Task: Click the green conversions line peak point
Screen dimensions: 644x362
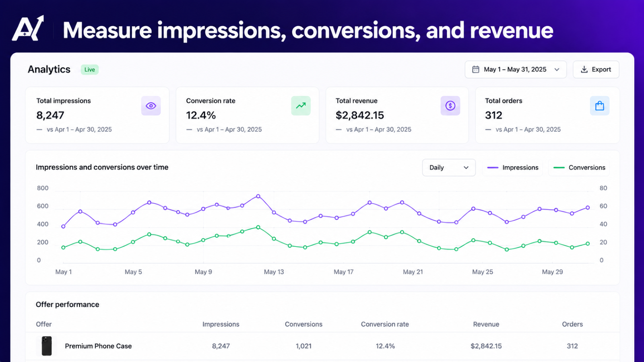Action: coord(258,227)
